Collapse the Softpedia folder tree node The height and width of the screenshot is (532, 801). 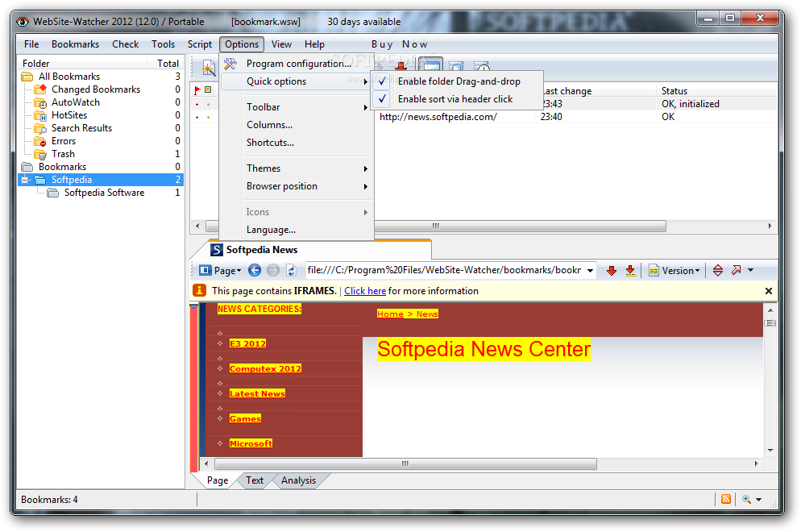coord(25,180)
